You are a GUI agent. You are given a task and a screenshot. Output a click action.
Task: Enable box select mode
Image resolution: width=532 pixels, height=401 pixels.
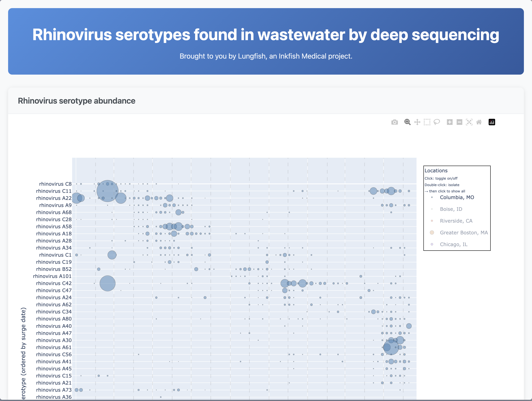coord(427,122)
